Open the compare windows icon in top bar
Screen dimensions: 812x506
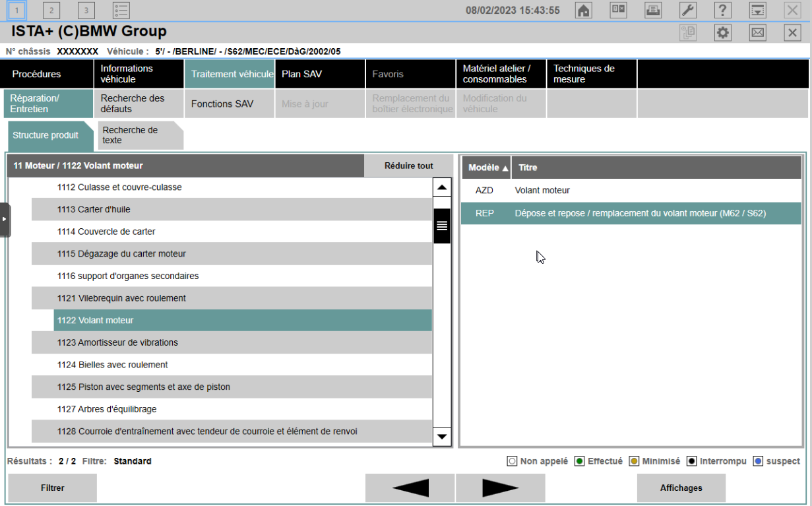(618, 10)
